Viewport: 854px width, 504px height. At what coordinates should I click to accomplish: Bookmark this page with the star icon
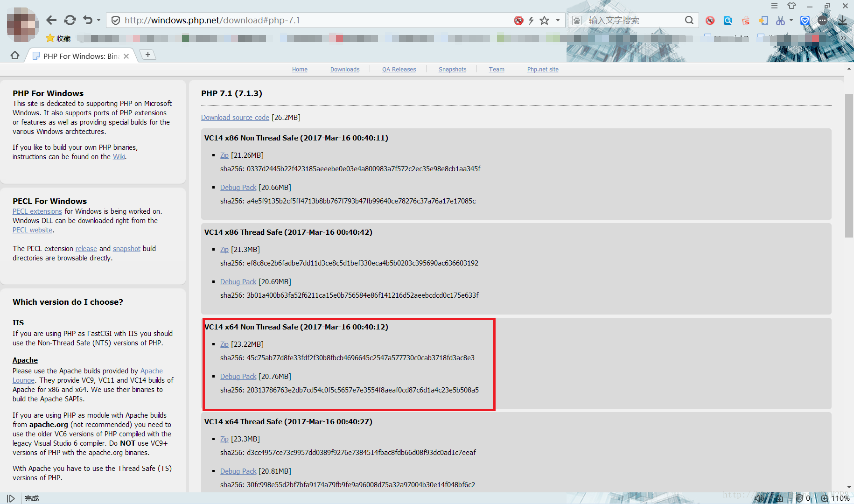(x=544, y=21)
